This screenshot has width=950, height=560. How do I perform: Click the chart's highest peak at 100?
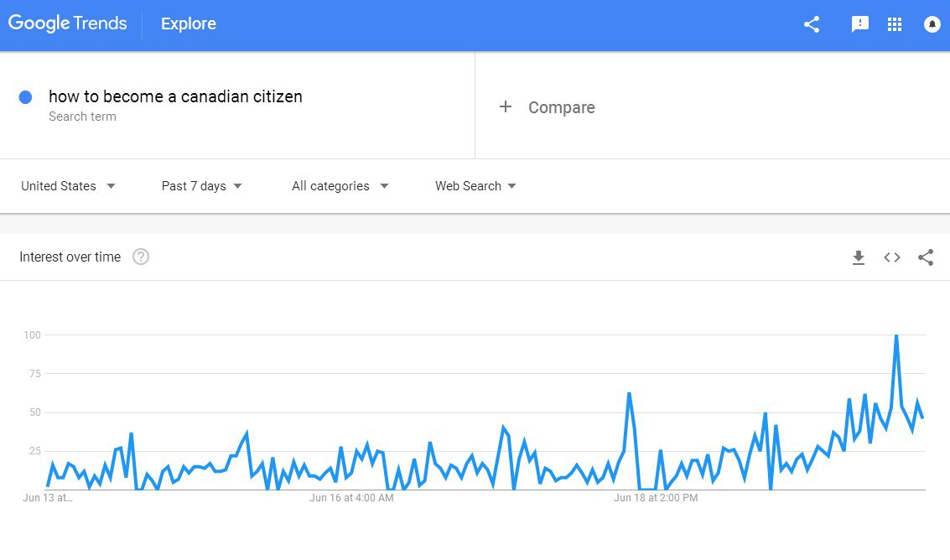click(x=896, y=335)
